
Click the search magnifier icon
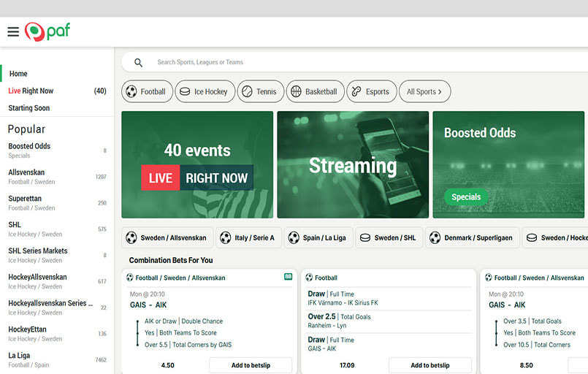click(x=138, y=63)
